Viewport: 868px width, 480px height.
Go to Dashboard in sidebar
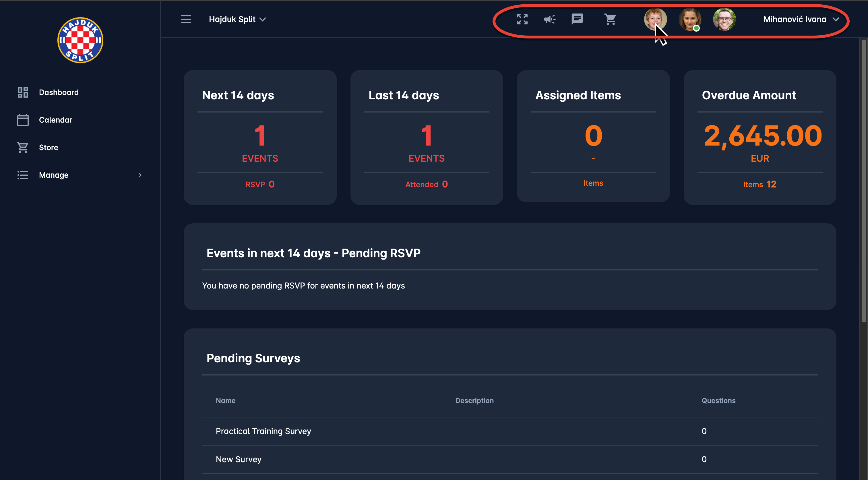pyautogui.click(x=59, y=92)
